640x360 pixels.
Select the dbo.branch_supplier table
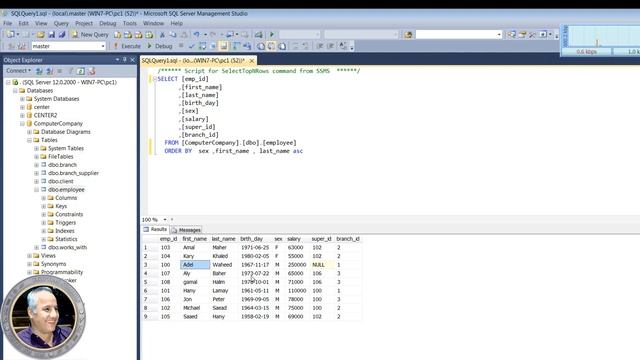click(x=73, y=173)
